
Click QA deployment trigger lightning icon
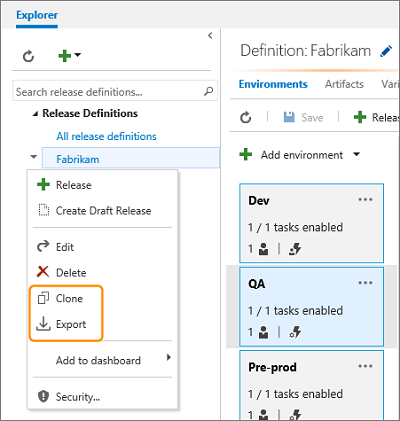(295, 332)
